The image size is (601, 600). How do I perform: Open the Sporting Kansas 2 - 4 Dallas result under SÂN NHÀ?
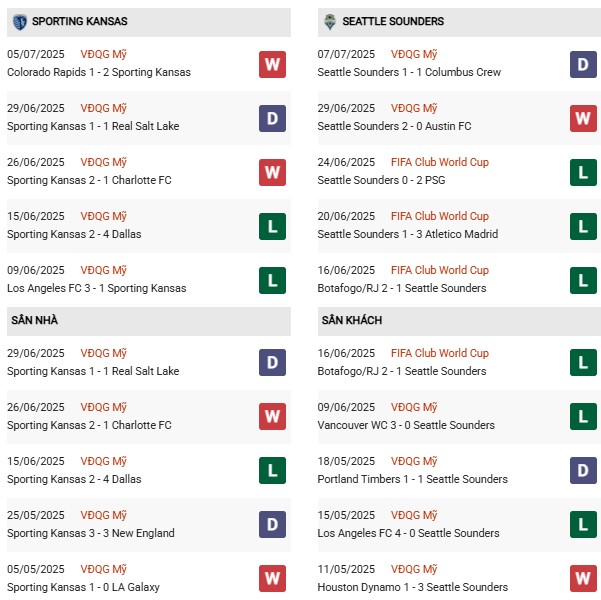(x=74, y=479)
